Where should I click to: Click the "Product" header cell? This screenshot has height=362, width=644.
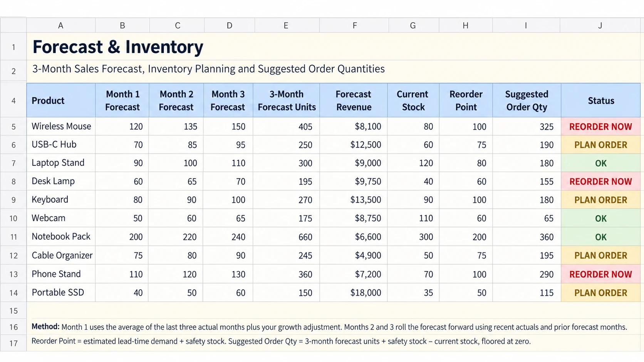(61, 100)
